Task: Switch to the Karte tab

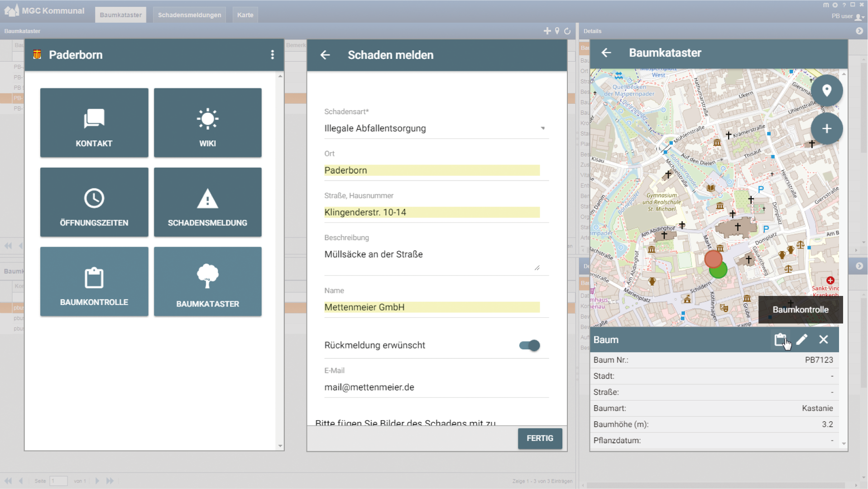Action: point(245,15)
